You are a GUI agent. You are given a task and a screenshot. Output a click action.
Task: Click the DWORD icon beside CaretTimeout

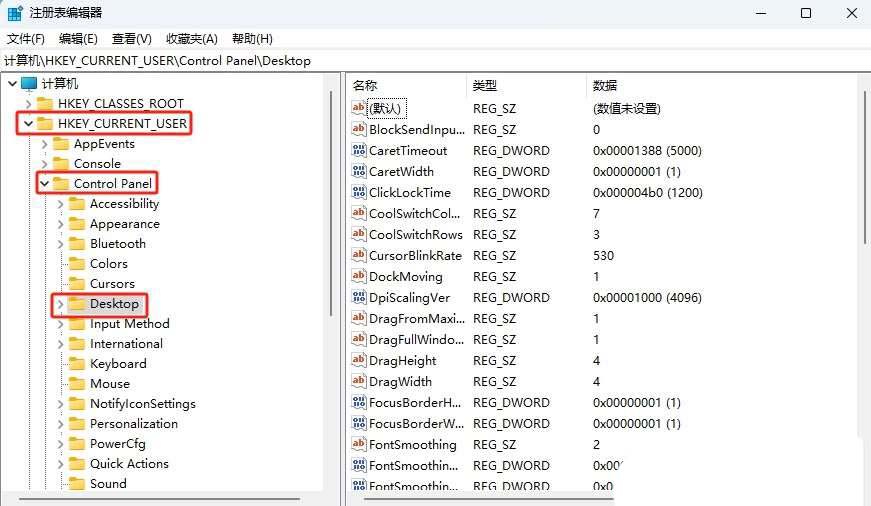pos(359,150)
